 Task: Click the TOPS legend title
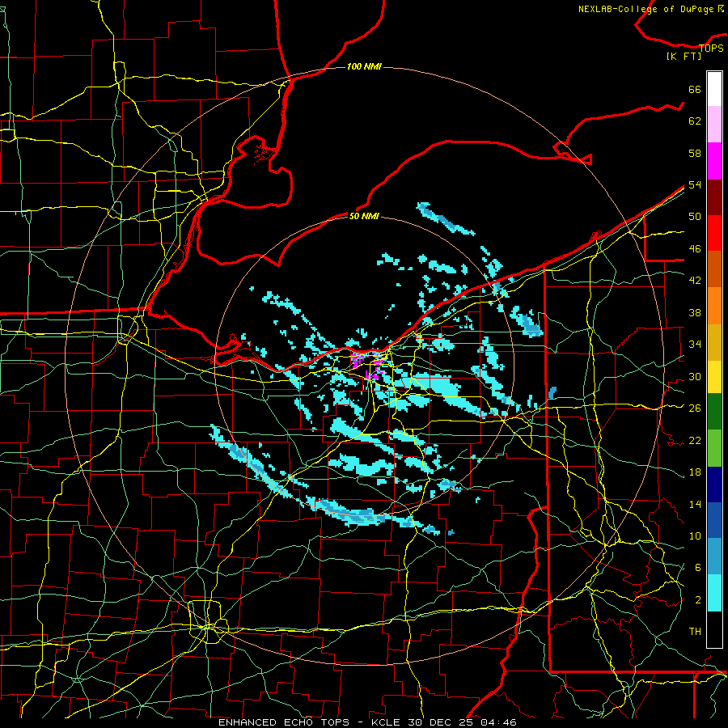711,48
